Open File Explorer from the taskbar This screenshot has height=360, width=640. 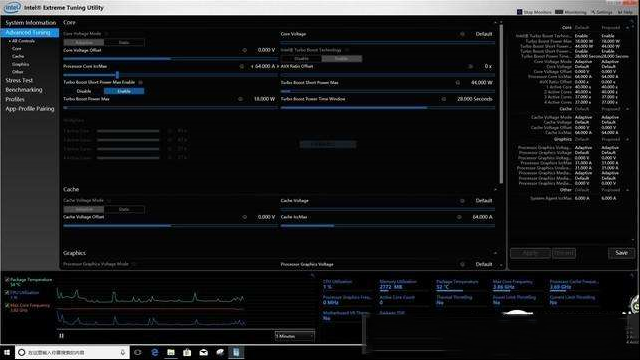pos(171,352)
